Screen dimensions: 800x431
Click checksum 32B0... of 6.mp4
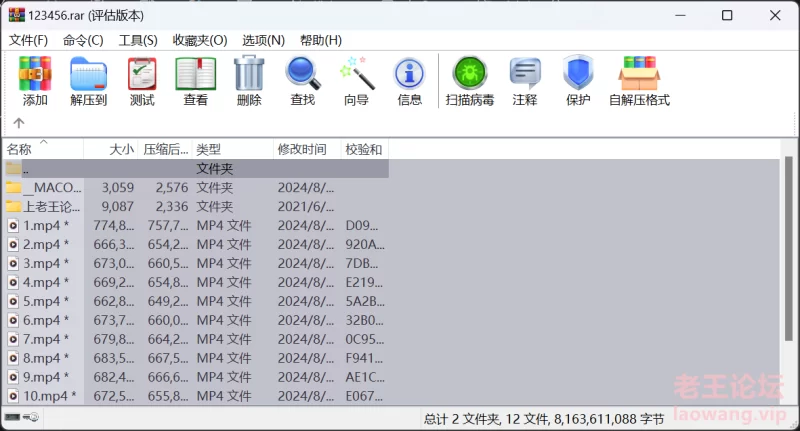[x=364, y=320]
